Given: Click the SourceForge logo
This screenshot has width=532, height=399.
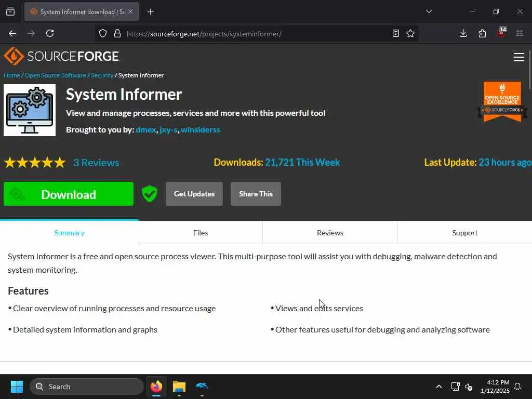Looking at the screenshot, I should 61,56.
